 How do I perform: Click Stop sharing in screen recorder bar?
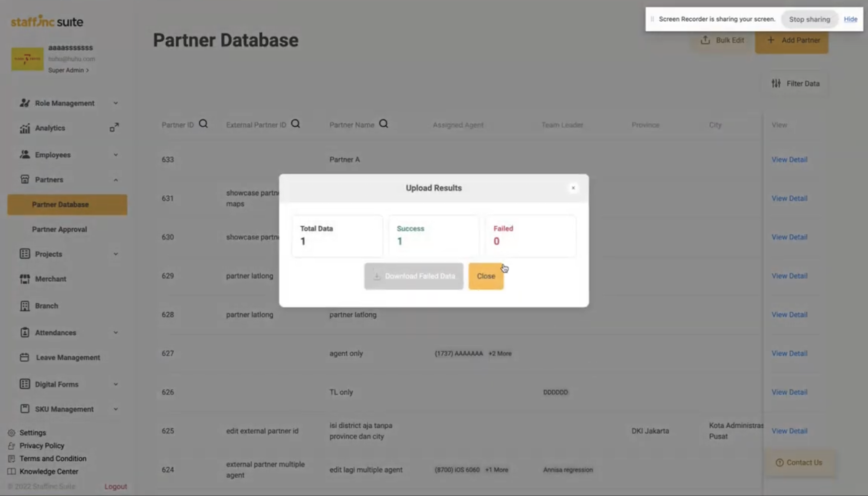[809, 19]
